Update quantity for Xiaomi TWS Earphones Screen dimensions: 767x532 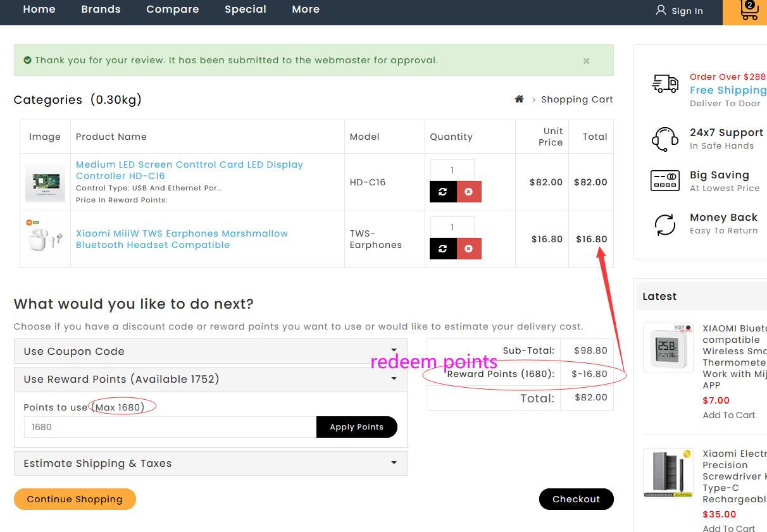[443, 249]
